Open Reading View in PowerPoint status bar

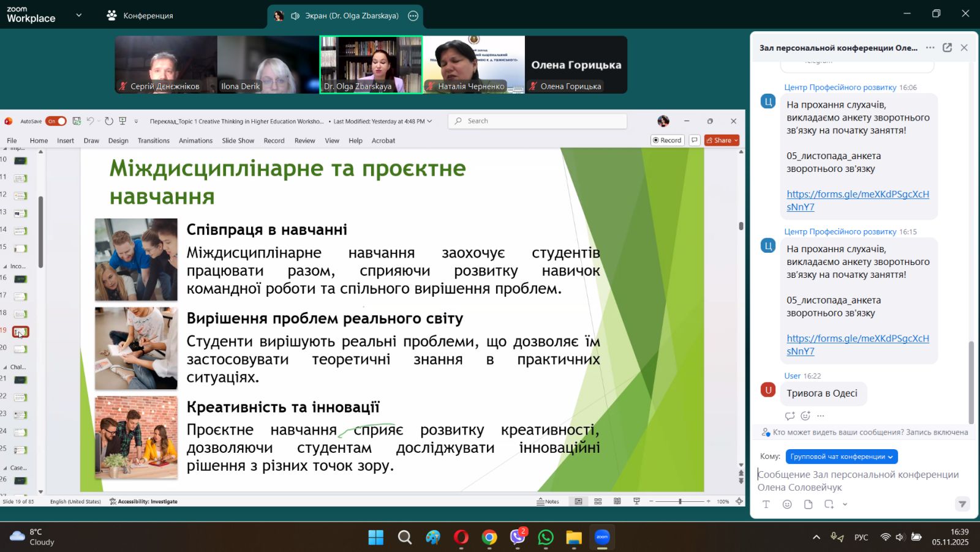click(x=617, y=501)
